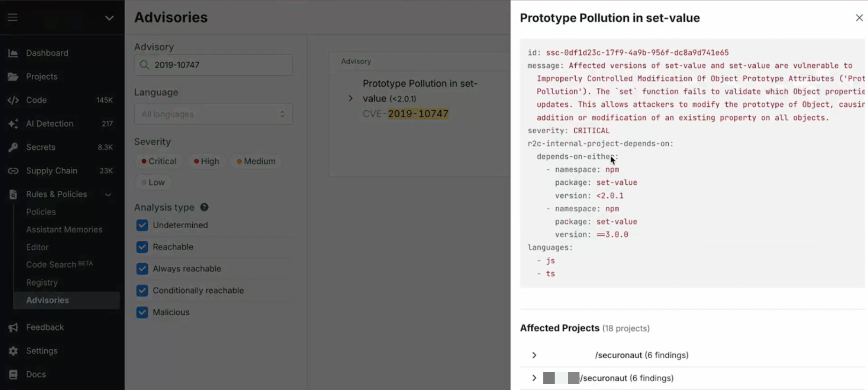Click the Code brackets icon
The height and width of the screenshot is (390, 868).
pos(13,100)
